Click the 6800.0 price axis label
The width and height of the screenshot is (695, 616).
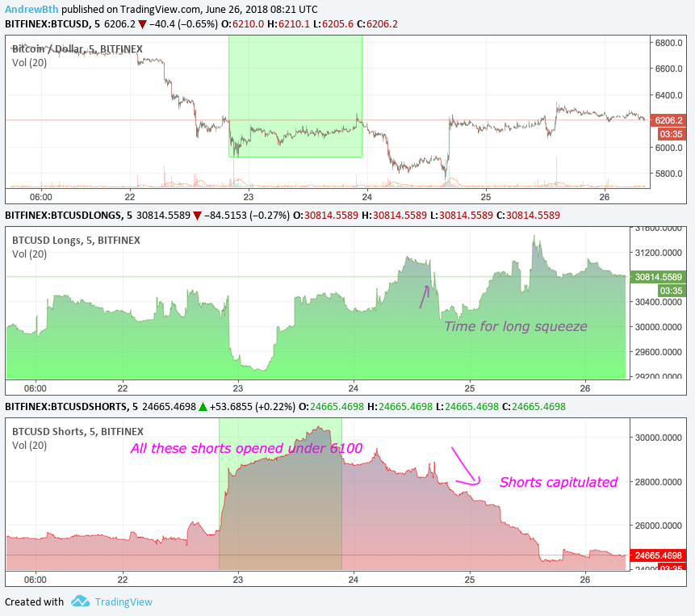click(x=668, y=43)
